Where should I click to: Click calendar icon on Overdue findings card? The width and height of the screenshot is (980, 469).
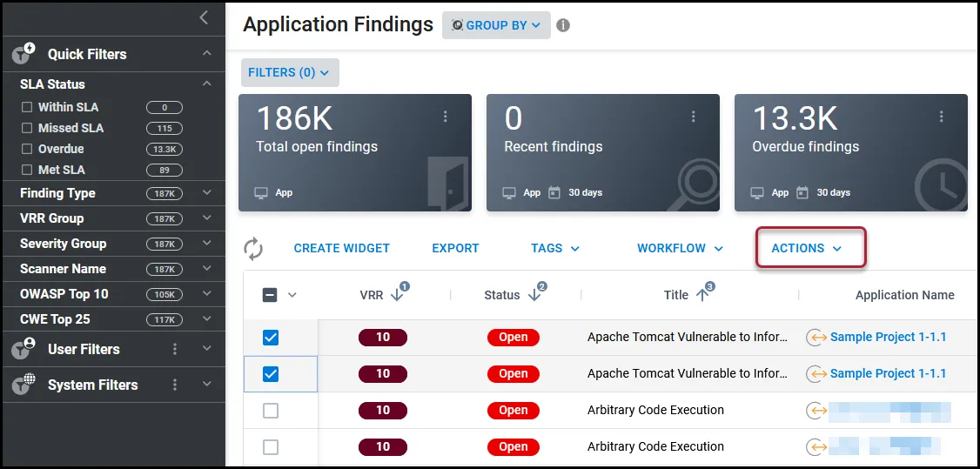click(802, 192)
